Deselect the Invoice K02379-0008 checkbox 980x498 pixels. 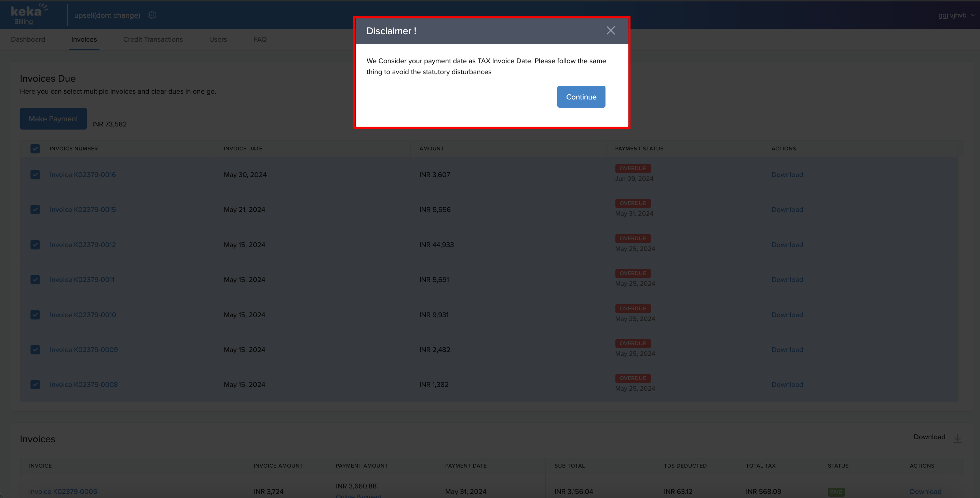[35, 385]
